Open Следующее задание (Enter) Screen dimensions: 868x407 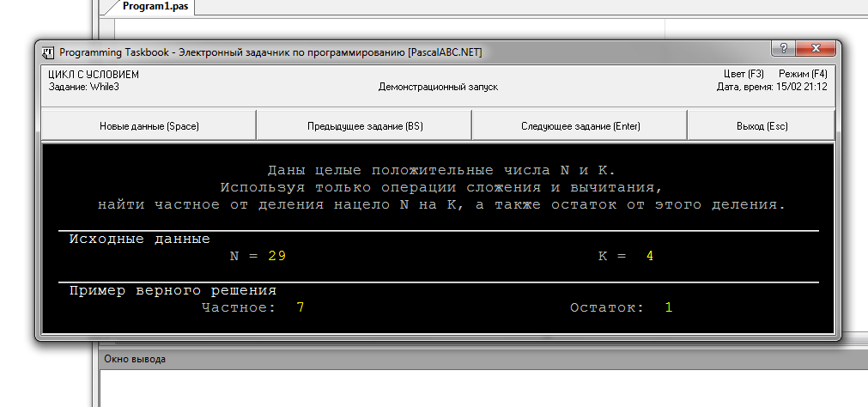pyautogui.click(x=580, y=125)
